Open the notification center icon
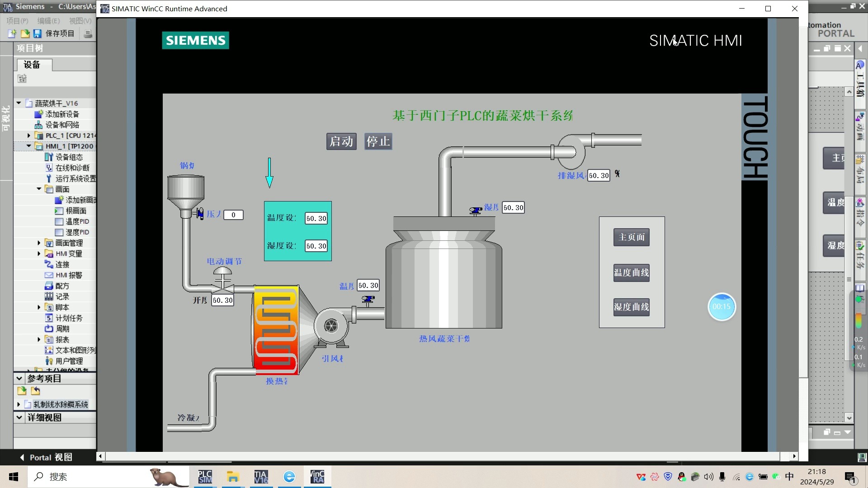 (x=850, y=477)
